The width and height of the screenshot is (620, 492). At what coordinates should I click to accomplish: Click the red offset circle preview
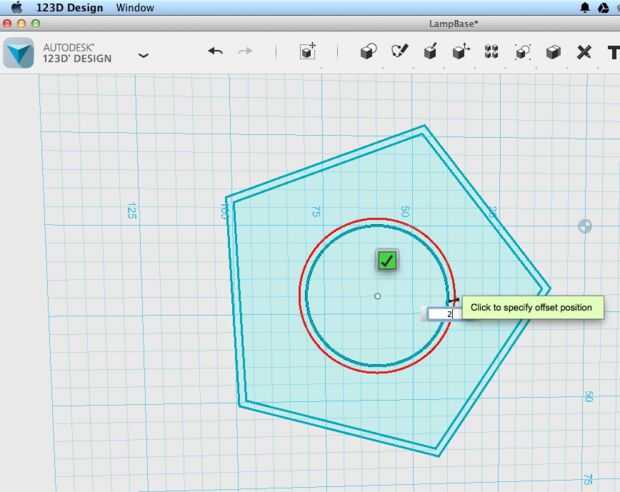click(x=299, y=296)
